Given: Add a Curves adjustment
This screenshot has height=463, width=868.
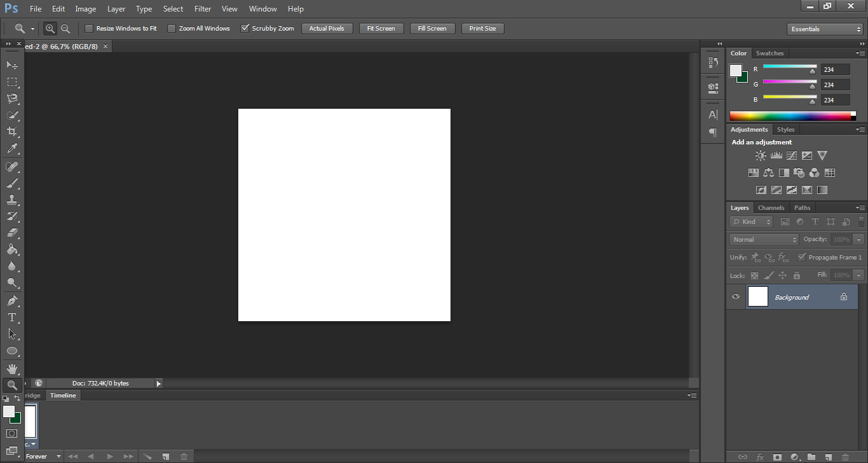Looking at the screenshot, I should pyautogui.click(x=792, y=155).
